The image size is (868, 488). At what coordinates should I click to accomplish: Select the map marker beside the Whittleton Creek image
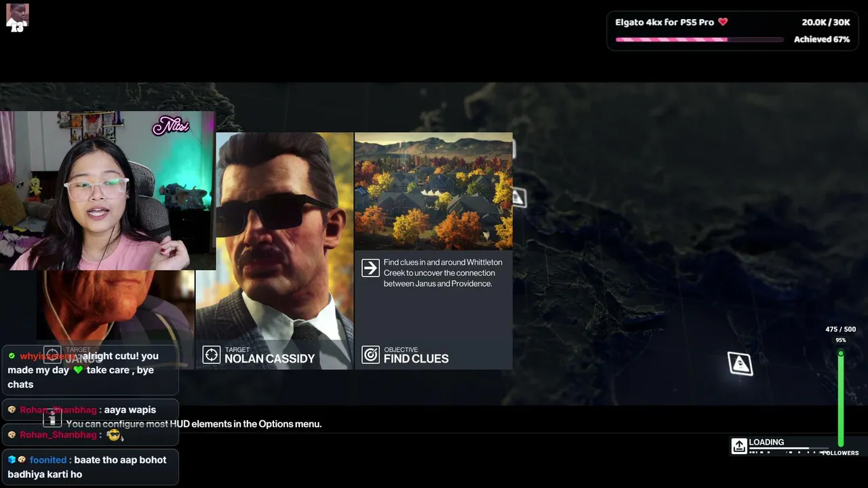(x=519, y=198)
